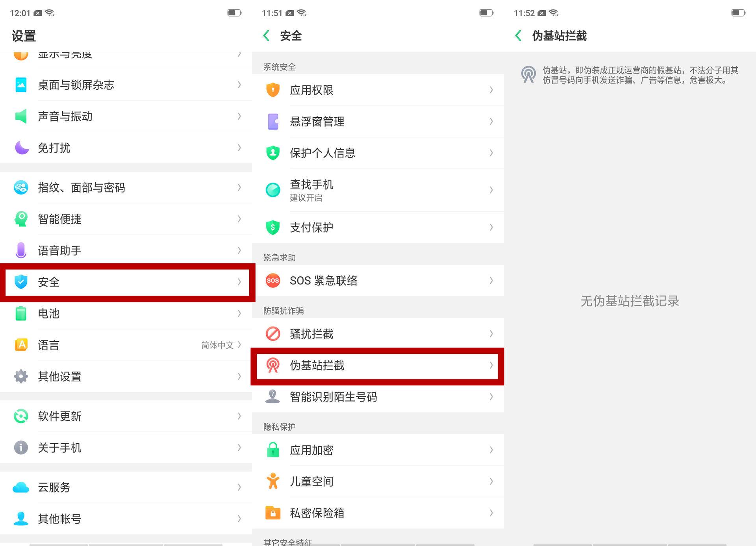
Task: Open 私密保险箱 private safe briefcase icon
Action: click(x=272, y=513)
